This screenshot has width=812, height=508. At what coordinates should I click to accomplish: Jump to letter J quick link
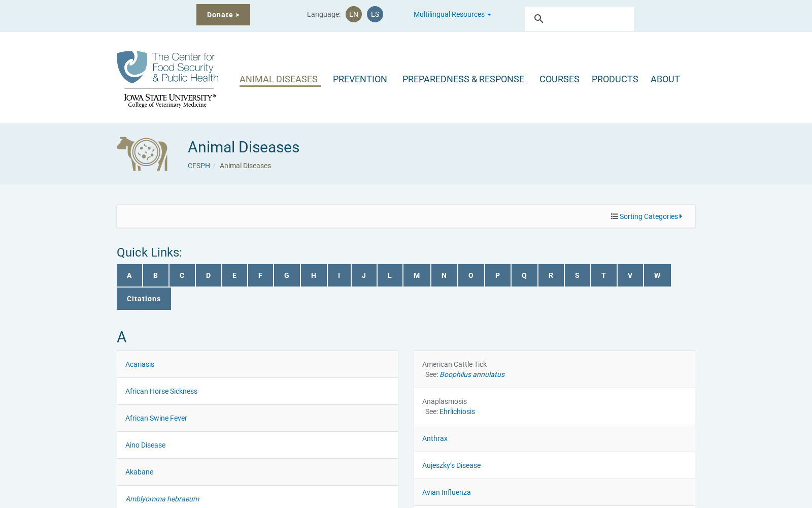[364, 275]
